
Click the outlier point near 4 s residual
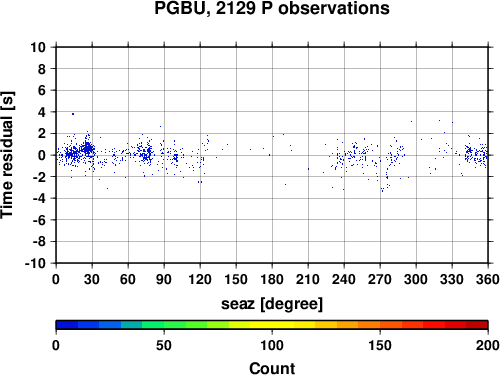tap(73, 114)
